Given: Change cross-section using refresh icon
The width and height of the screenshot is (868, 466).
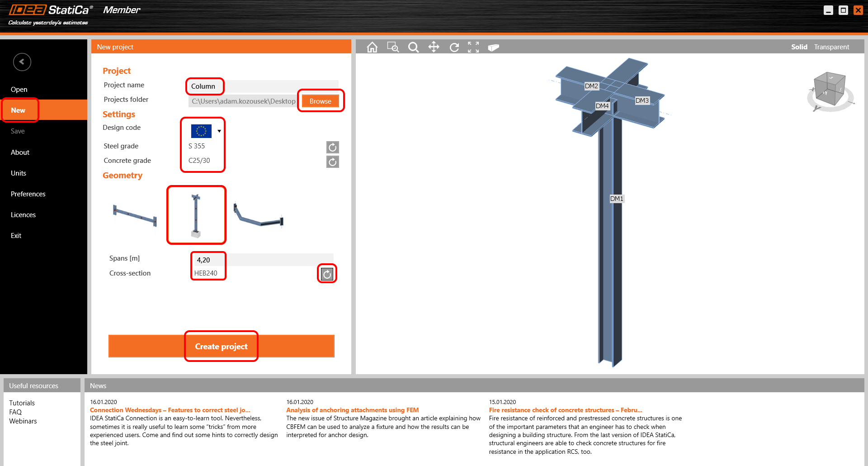Looking at the screenshot, I should [327, 274].
